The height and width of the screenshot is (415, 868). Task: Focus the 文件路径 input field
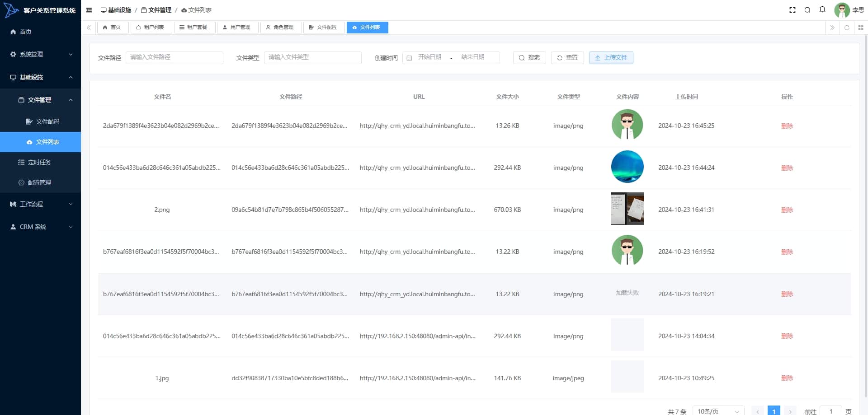pyautogui.click(x=175, y=57)
